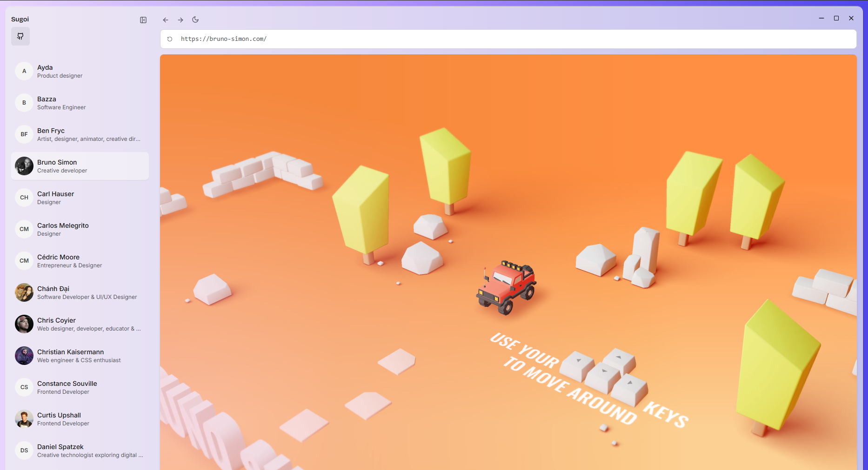This screenshot has height=470, width=868.
Task: Select Bazza Software Engineer
Action: (x=80, y=103)
